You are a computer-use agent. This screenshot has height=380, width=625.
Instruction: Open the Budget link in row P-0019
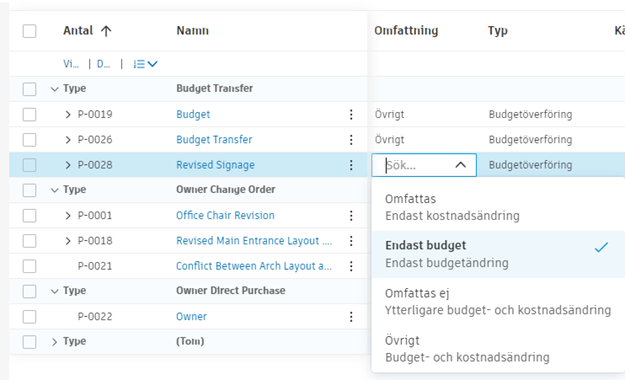193,114
